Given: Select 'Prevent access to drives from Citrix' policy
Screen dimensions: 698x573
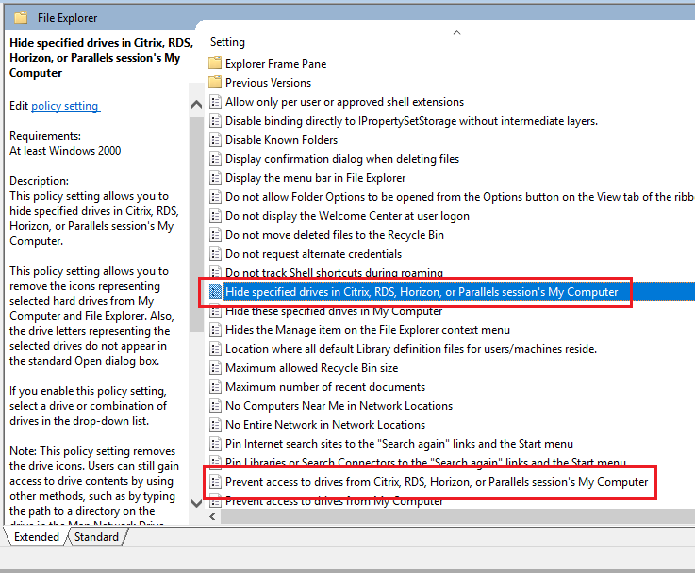Looking at the screenshot, I should tap(436, 482).
